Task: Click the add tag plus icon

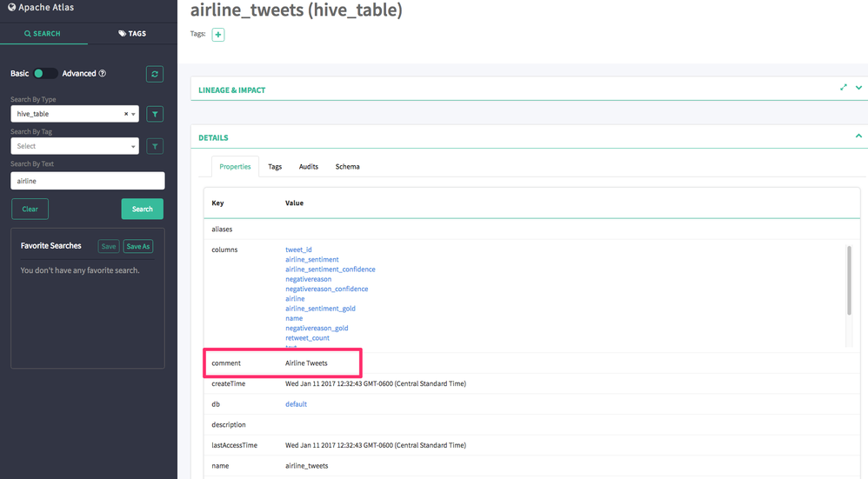Action: [218, 35]
